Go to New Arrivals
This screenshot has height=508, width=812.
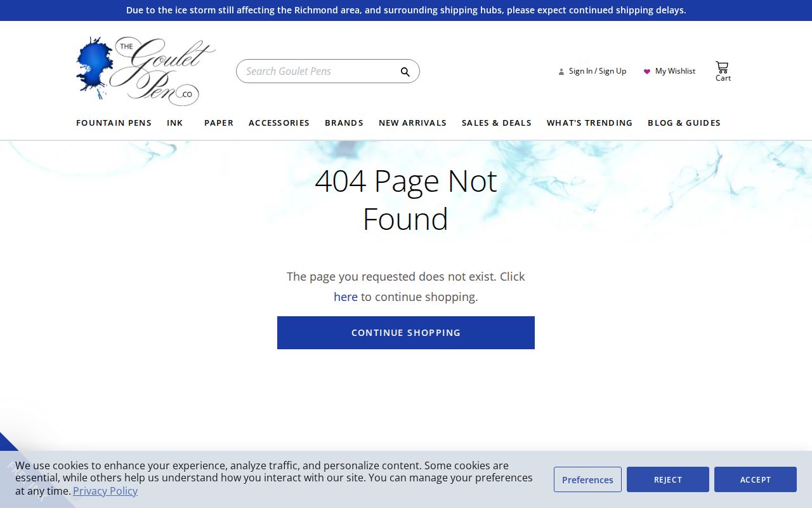click(412, 123)
